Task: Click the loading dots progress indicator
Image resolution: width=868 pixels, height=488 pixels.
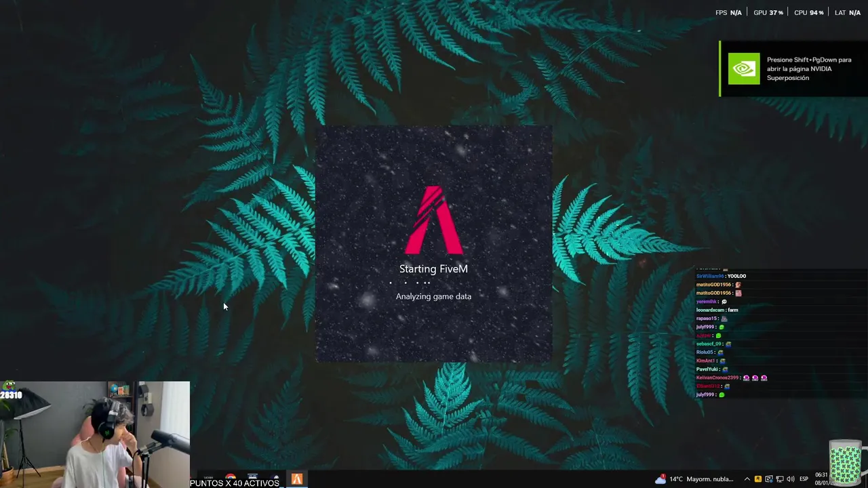Action: tap(410, 282)
